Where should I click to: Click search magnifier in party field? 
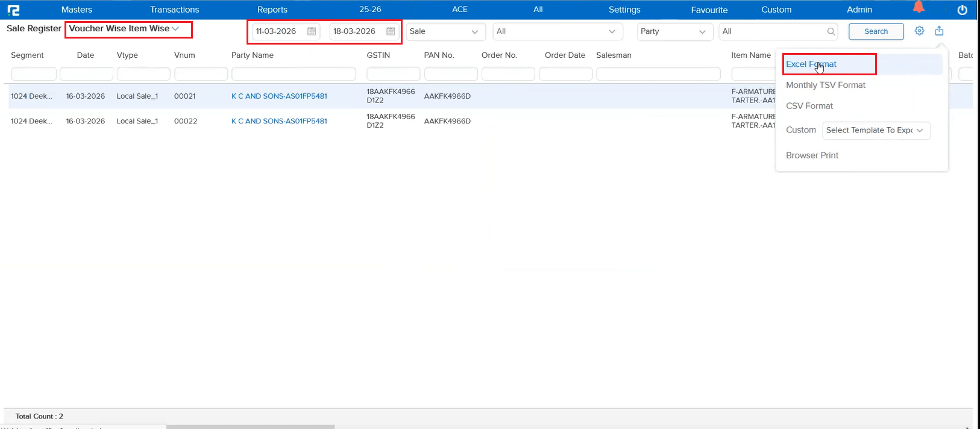pyautogui.click(x=831, y=31)
